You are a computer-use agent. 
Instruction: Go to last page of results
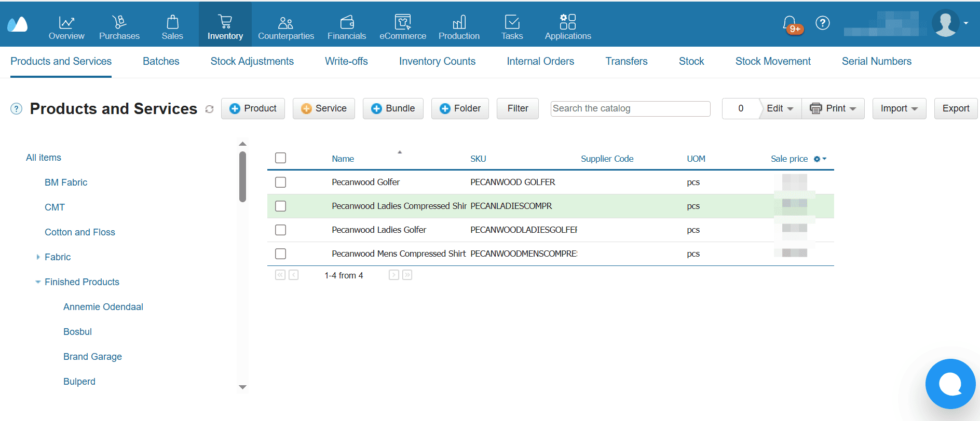click(407, 275)
